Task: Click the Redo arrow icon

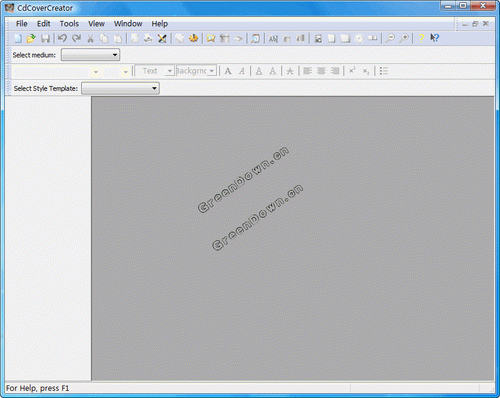Action: pyautogui.click(x=77, y=38)
